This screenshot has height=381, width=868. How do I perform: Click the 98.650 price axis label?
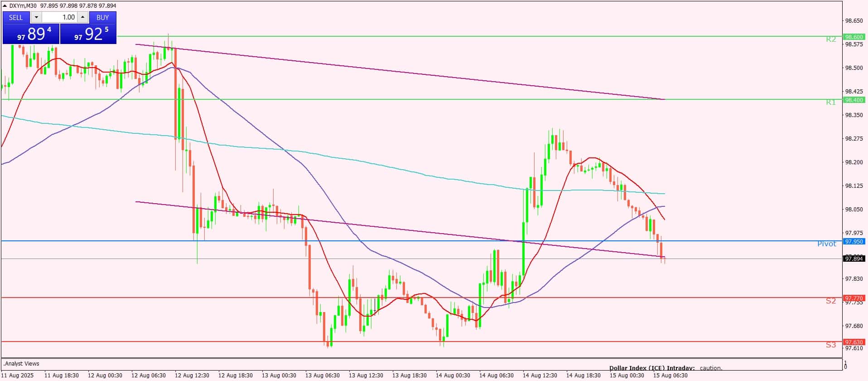tap(854, 21)
